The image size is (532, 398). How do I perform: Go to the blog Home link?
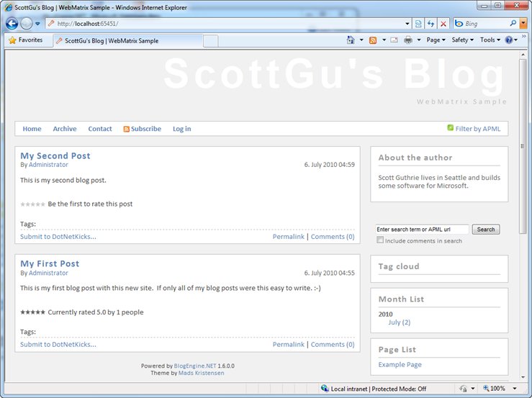(32, 129)
